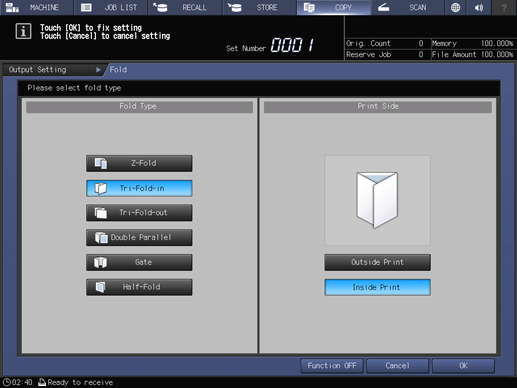This screenshot has height=388, width=517.
Task: Click the Gate fold icon
Action: (x=100, y=262)
